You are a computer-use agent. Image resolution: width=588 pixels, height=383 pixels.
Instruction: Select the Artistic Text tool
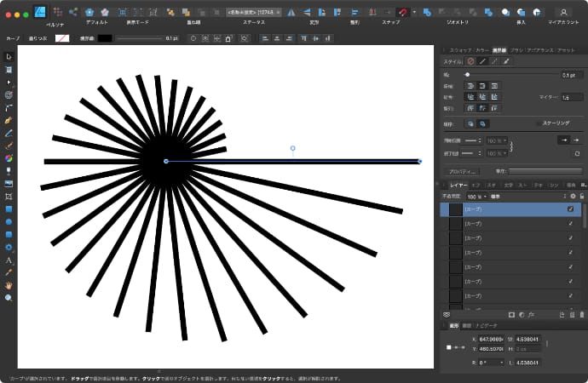click(x=9, y=260)
